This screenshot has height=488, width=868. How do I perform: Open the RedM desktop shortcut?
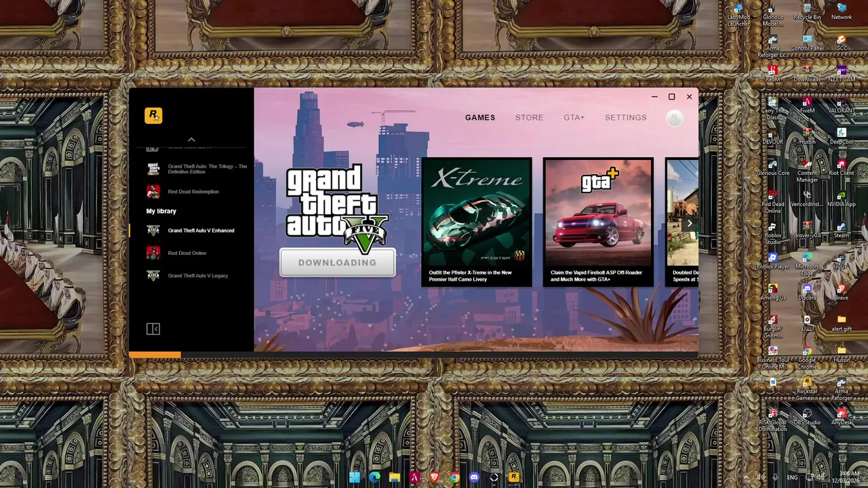[x=772, y=74]
